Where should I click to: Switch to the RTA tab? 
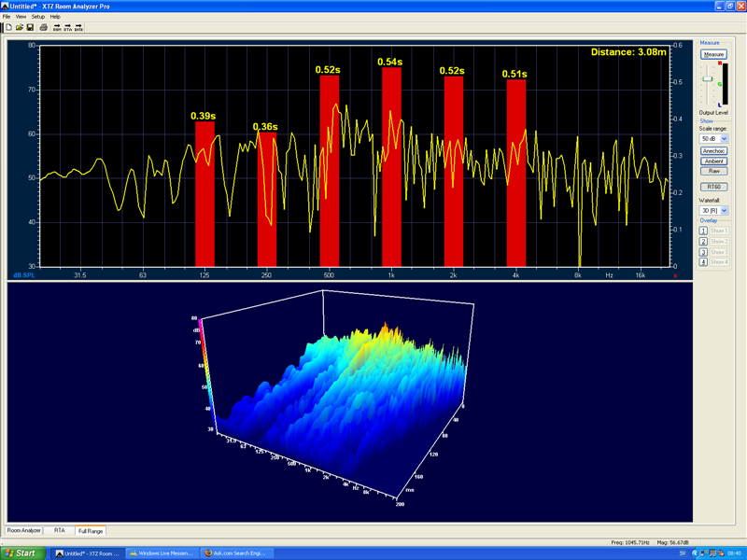coord(59,530)
